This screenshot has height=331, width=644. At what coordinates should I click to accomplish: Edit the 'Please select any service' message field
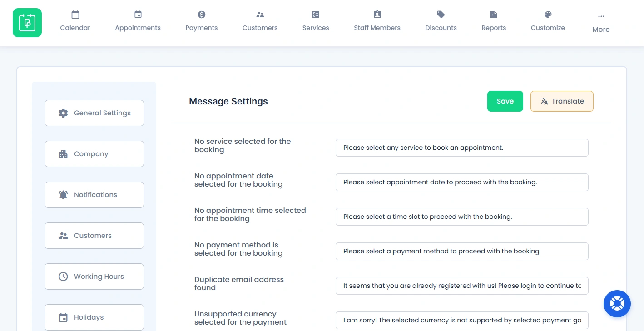click(x=462, y=148)
